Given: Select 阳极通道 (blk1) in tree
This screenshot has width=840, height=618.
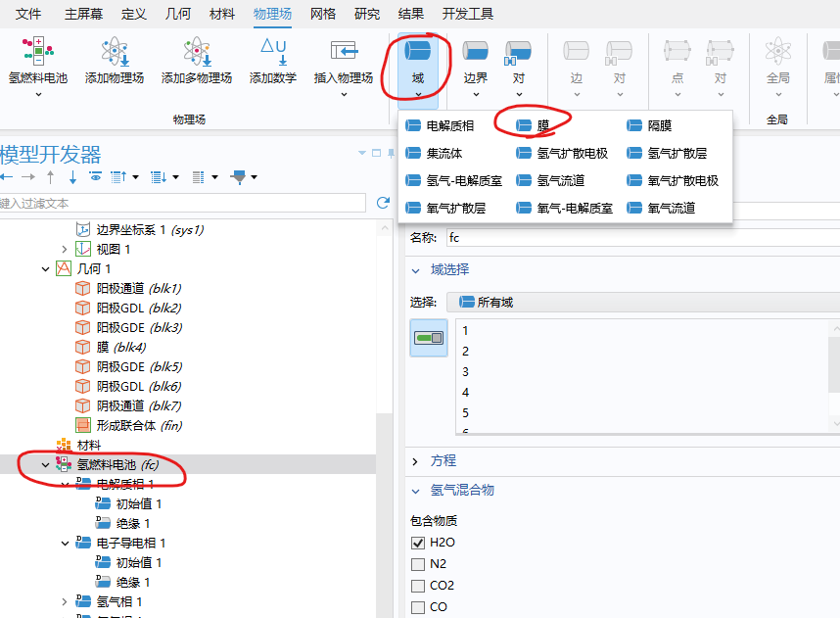Looking at the screenshot, I should coord(128,288).
